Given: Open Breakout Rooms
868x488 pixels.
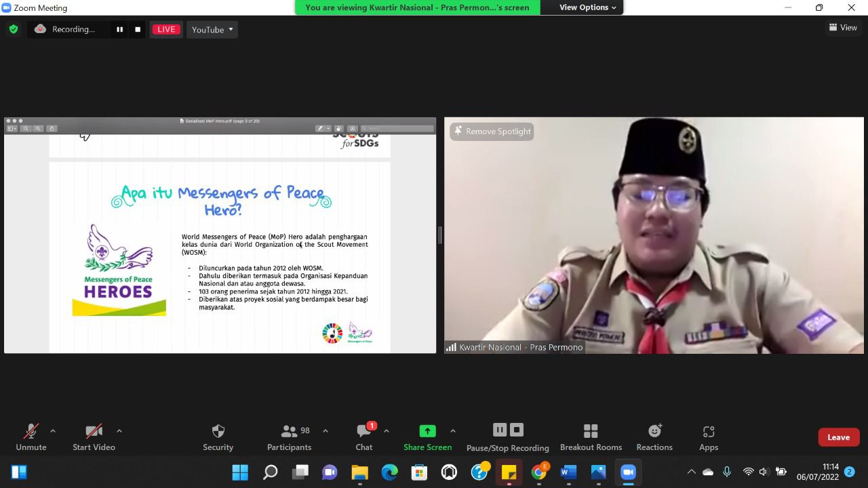Looking at the screenshot, I should pos(591,432).
